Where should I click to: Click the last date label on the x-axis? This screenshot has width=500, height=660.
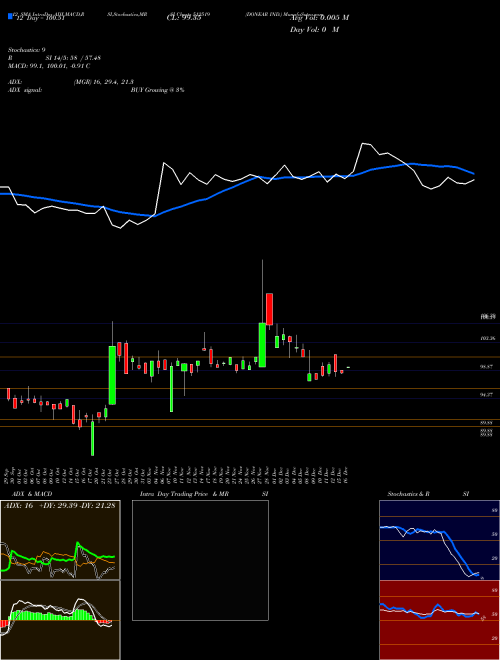click(346, 475)
